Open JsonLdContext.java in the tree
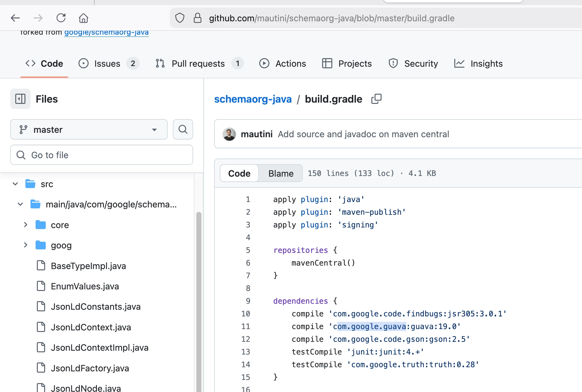Screen dimensions: 582x392 91,327
